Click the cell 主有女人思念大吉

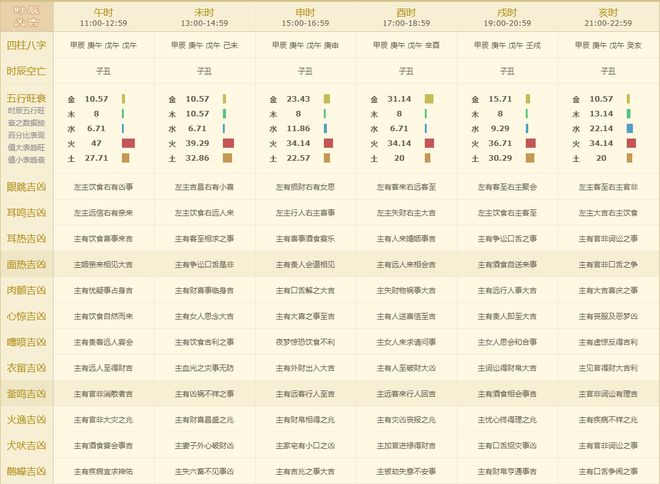[205, 316]
